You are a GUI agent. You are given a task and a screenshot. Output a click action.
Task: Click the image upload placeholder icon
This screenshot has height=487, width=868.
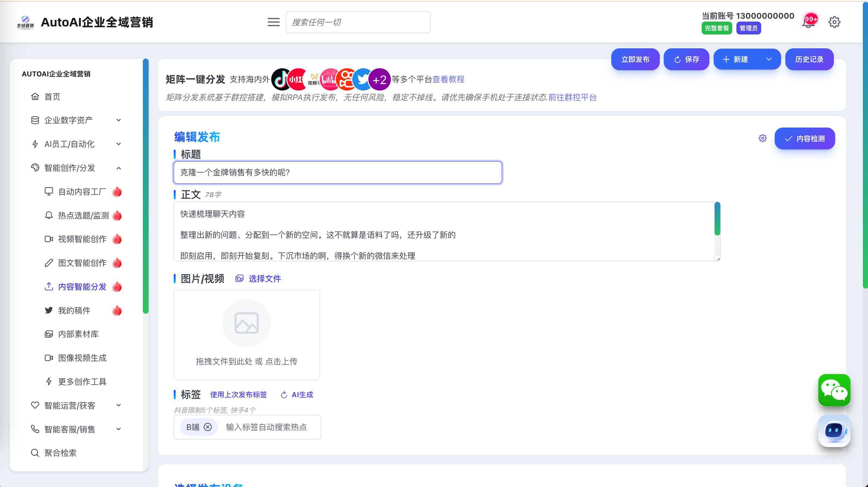(x=246, y=323)
